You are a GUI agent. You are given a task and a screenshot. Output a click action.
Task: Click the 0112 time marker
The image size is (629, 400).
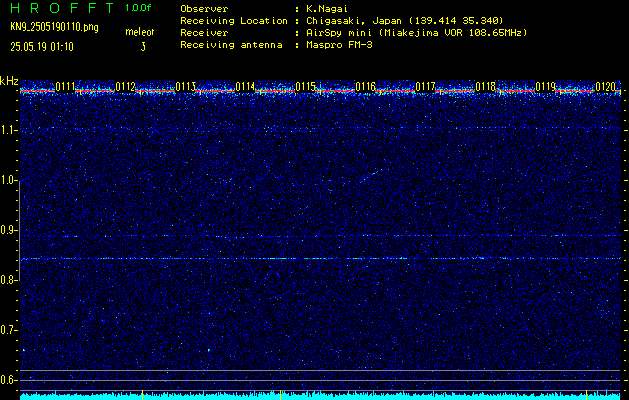pyautogui.click(x=125, y=86)
